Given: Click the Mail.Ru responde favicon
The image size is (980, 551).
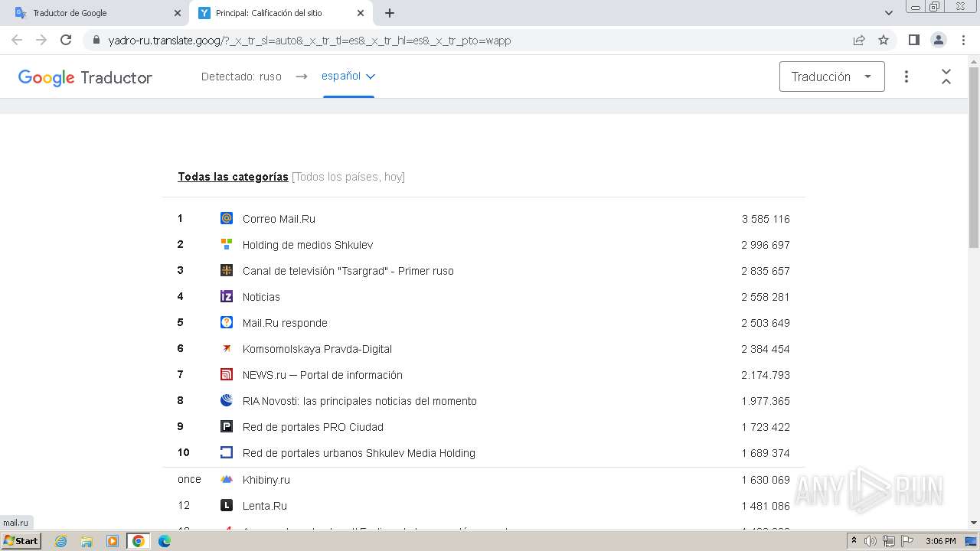Looking at the screenshot, I should (x=227, y=322).
